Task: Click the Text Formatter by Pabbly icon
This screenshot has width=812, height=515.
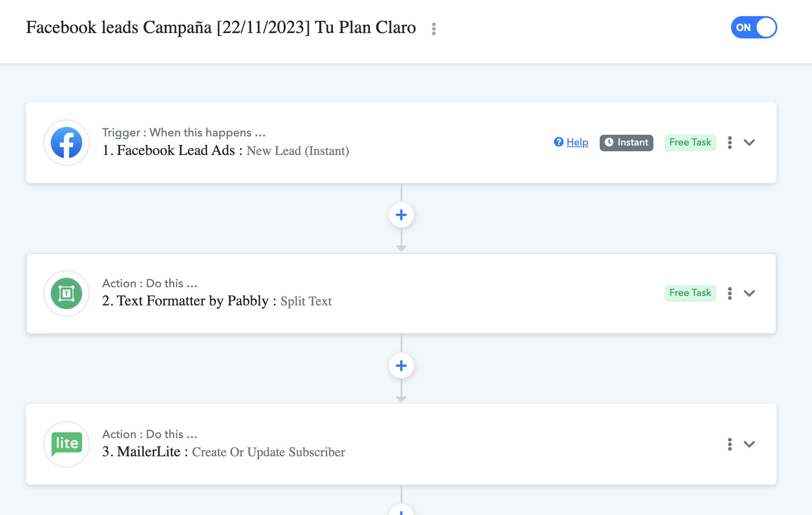Action: 66,293
